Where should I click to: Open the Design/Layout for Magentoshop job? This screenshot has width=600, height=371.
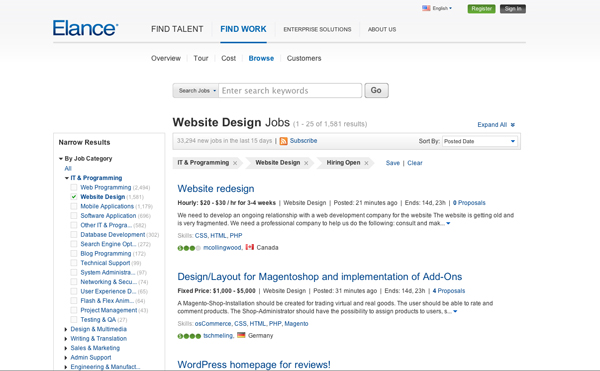[320, 277]
